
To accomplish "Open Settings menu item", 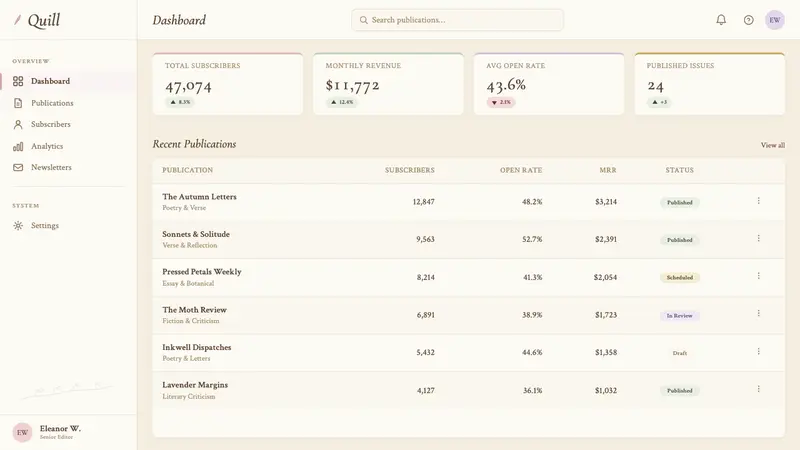I will point(68,226).
